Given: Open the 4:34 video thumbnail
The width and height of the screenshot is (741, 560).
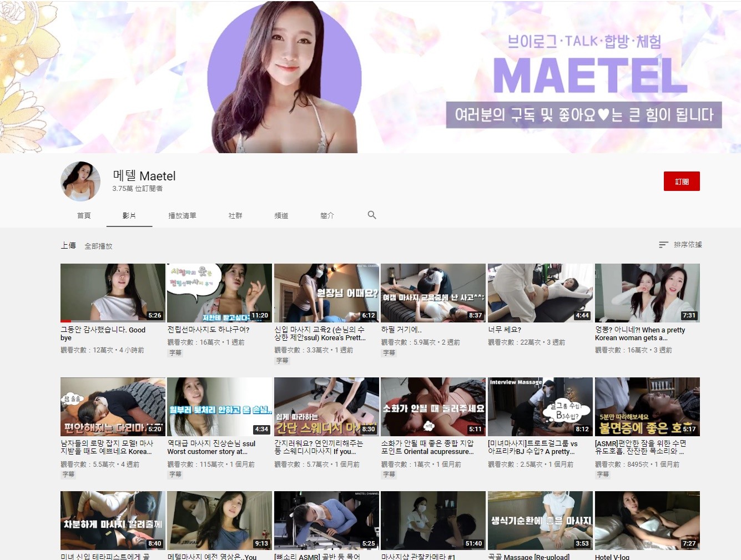Looking at the screenshot, I should coord(220,407).
